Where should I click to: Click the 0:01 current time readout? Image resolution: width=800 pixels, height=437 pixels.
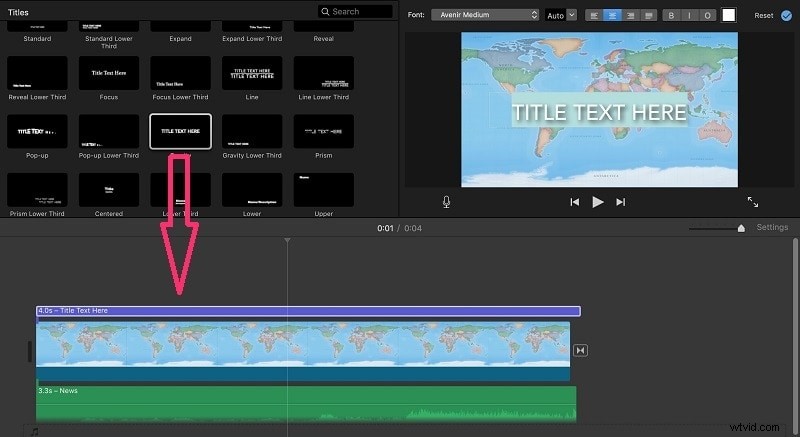(385, 228)
